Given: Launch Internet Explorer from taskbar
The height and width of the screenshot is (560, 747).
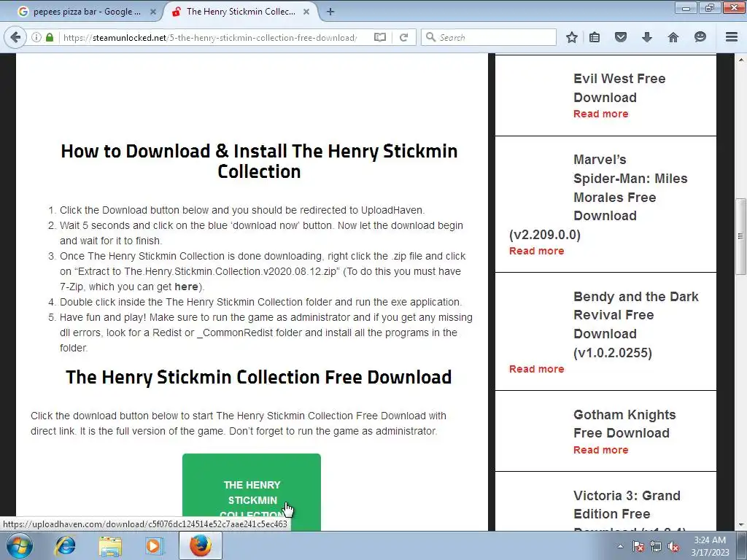Looking at the screenshot, I should 65,545.
